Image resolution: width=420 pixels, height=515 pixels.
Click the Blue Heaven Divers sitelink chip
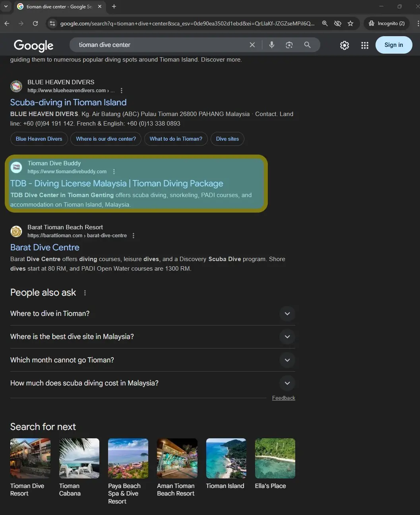tap(39, 139)
